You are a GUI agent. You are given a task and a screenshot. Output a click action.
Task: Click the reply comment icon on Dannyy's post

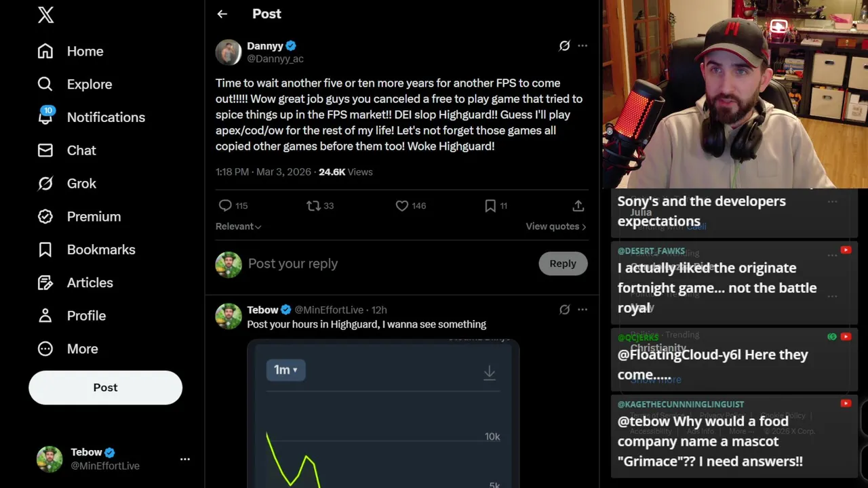click(225, 205)
